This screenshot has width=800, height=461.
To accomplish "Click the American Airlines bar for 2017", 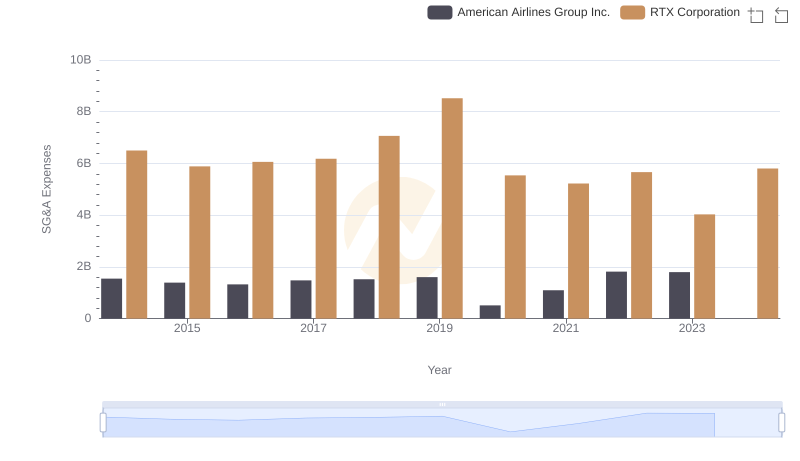I will pyautogui.click(x=301, y=299).
